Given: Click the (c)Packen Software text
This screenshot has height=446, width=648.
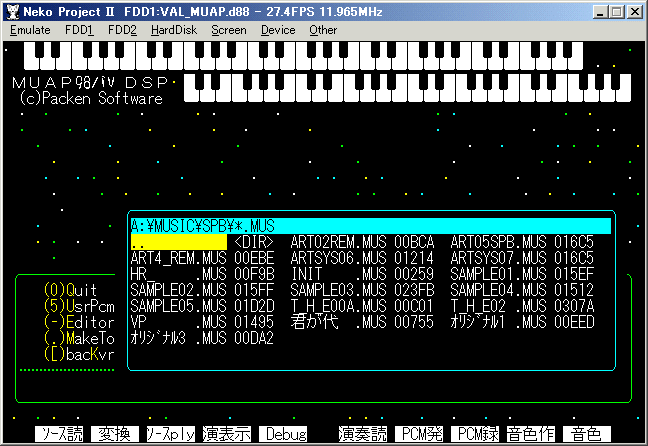Looking at the screenshot, I should click(91, 98).
